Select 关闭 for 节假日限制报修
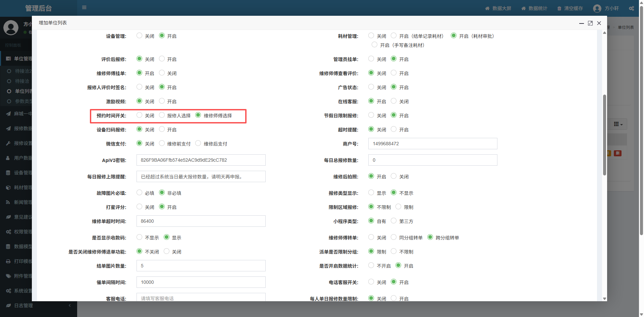The image size is (644, 317). (x=371, y=115)
